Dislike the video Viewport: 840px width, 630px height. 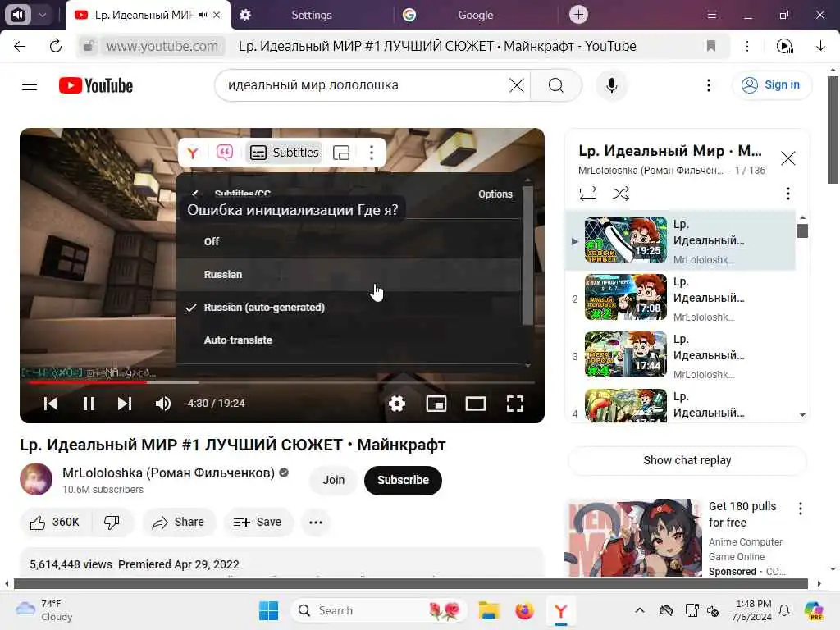point(112,523)
